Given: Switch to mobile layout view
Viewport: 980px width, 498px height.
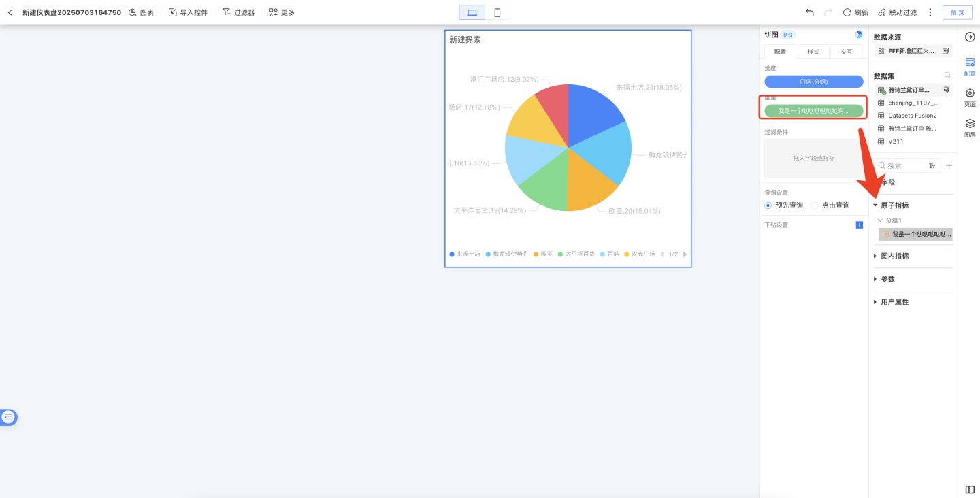Looking at the screenshot, I should [x=497, y=12].
